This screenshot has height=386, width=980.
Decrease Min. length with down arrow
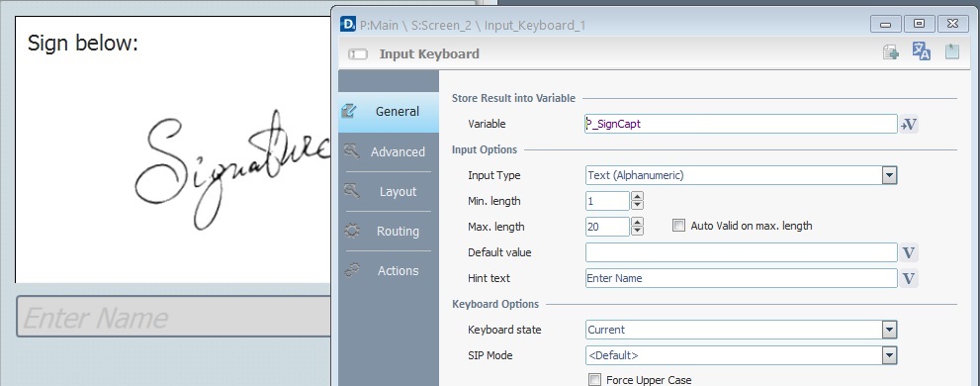pos(637,205)
